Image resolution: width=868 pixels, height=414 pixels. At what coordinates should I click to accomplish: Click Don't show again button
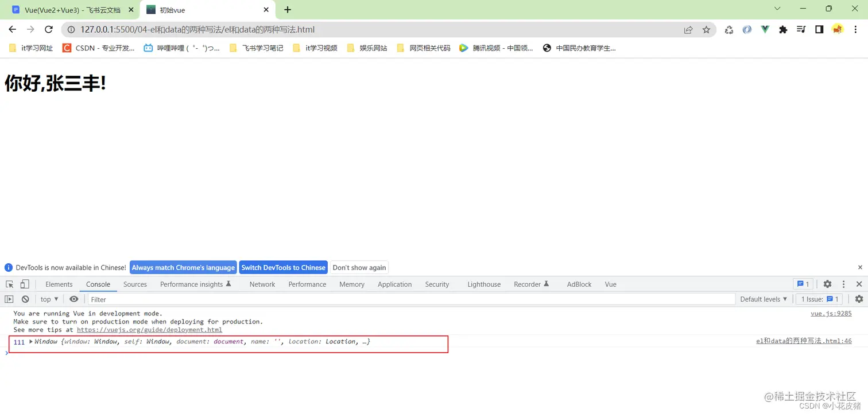[359, 268]
